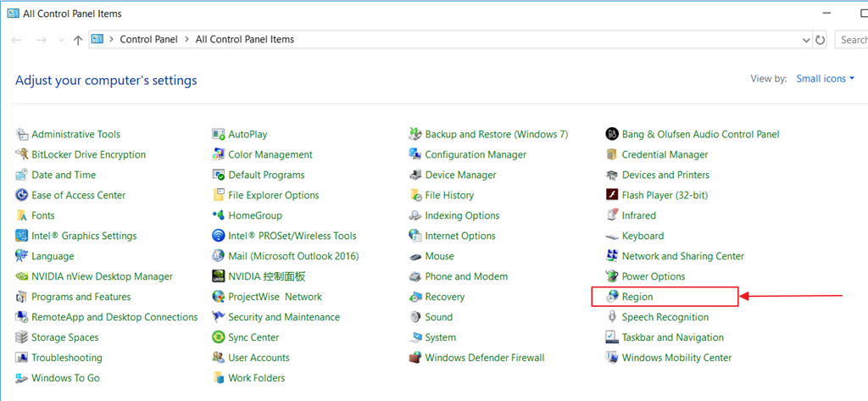Open Taskbar and Navigation link
Screen dimensions: 868x401
coord(672,337)
